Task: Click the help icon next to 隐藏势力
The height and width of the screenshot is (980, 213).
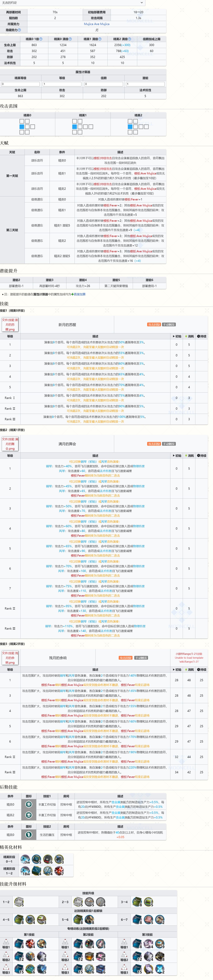Action: pyautogui.click(x=19, y=30)
